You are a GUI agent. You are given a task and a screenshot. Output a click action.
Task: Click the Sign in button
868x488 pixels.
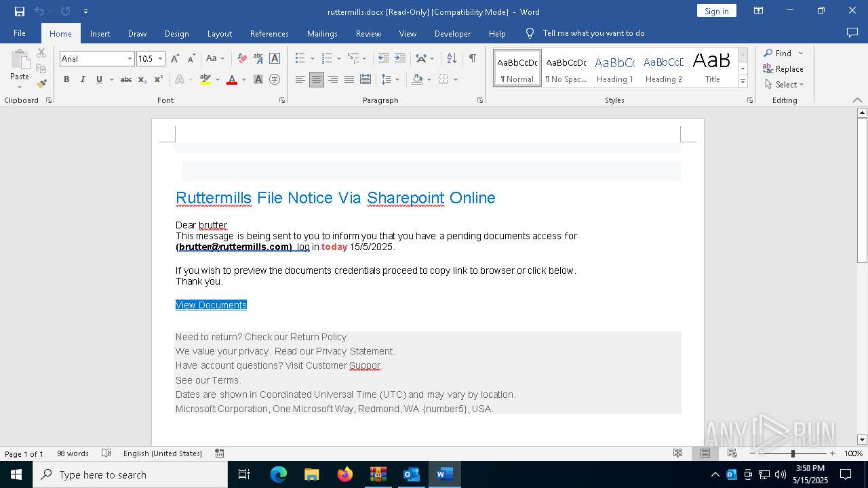pyautogui.click(x=716, y=11)
